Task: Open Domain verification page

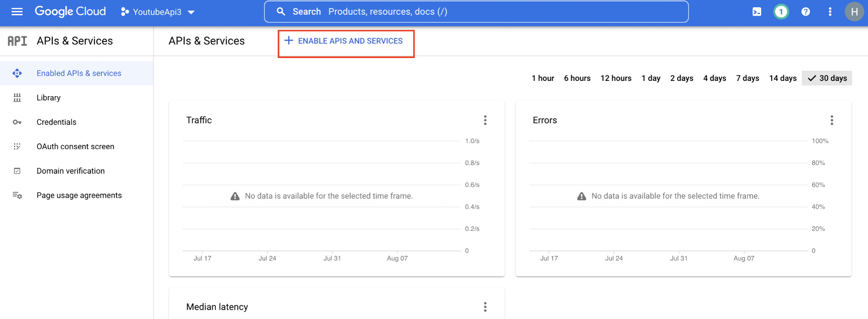Action: tap(70, 171)
